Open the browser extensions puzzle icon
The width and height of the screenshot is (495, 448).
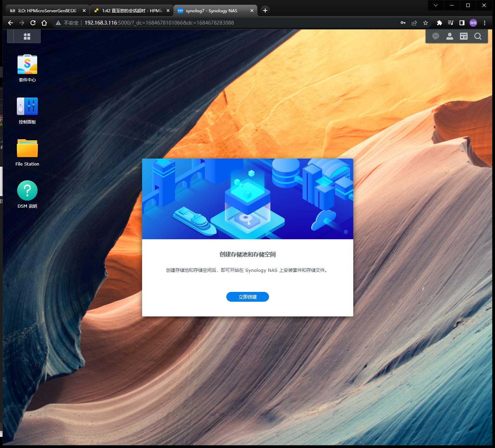[439, 23]
